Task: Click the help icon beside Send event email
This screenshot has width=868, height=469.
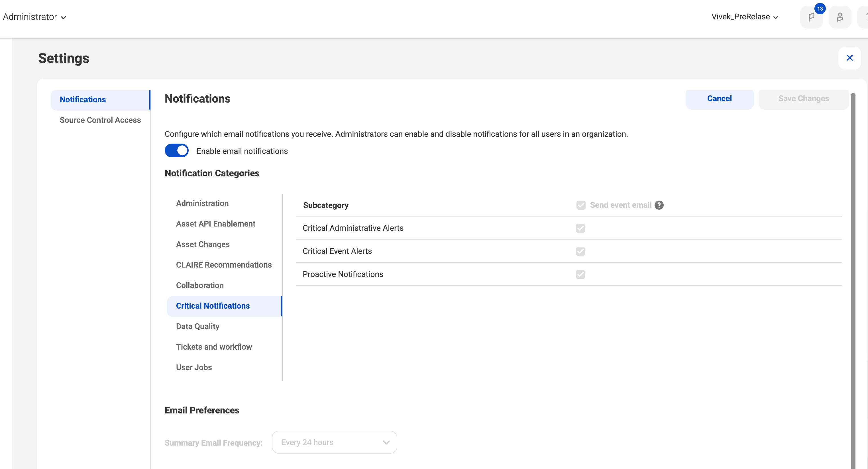Action: click(x=659, y=205)
